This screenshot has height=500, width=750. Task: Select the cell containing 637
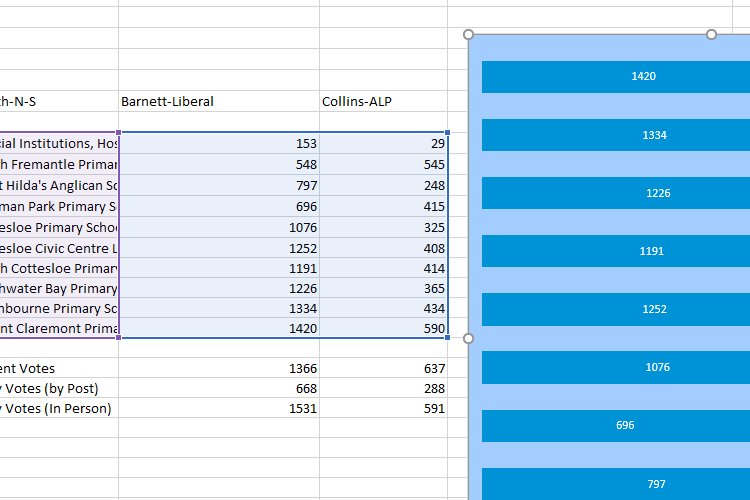[383, 368]
